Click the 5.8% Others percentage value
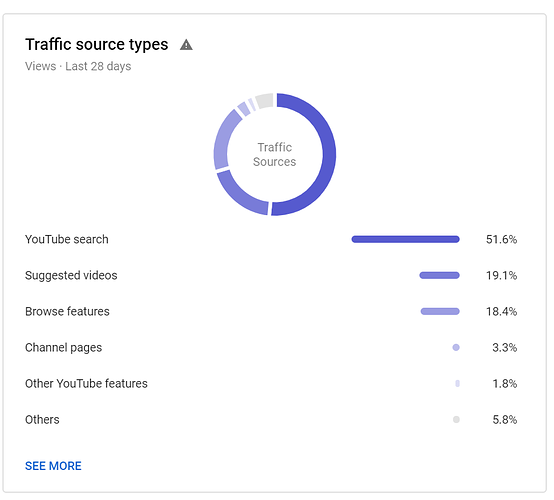This screenshot has height=500, width=554. (505, 419)
